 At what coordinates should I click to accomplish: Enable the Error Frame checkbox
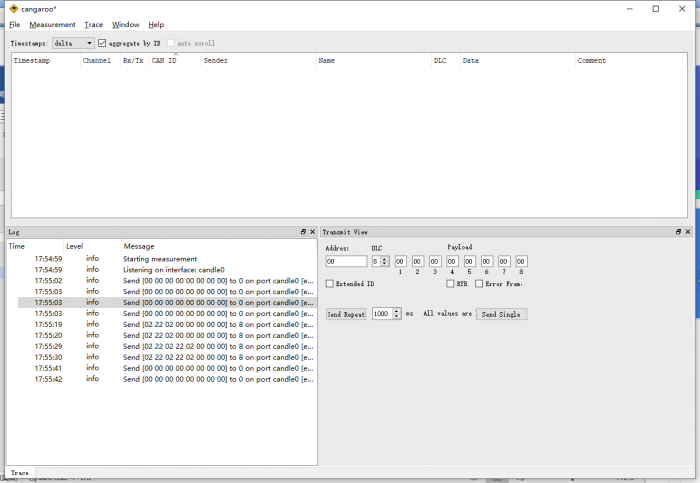(479, 283)
